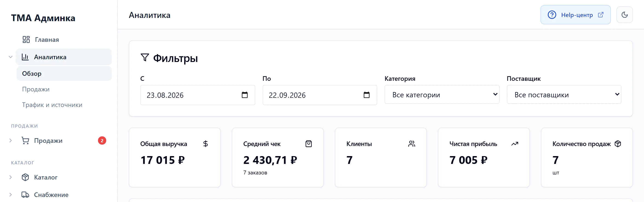Open Трафик и источники page
This screenshot has height=202, width=644.
pos(52,105)
